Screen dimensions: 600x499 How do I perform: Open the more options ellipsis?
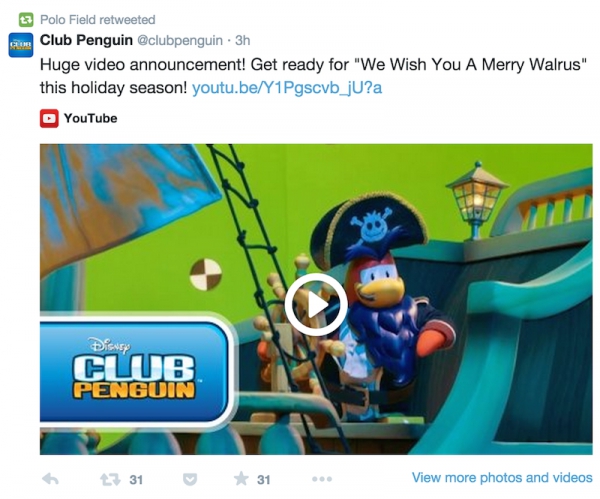pyautogui.click(x=322, y=479)
